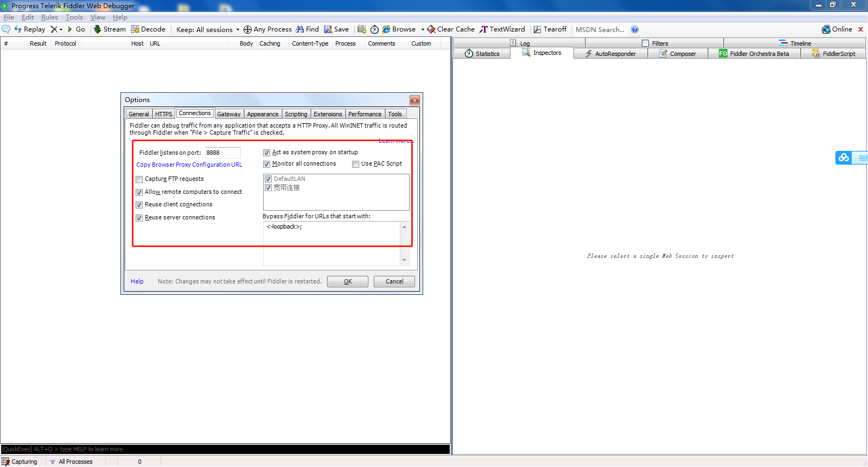Open the Edit menu
868x467 pixels.
28,17
